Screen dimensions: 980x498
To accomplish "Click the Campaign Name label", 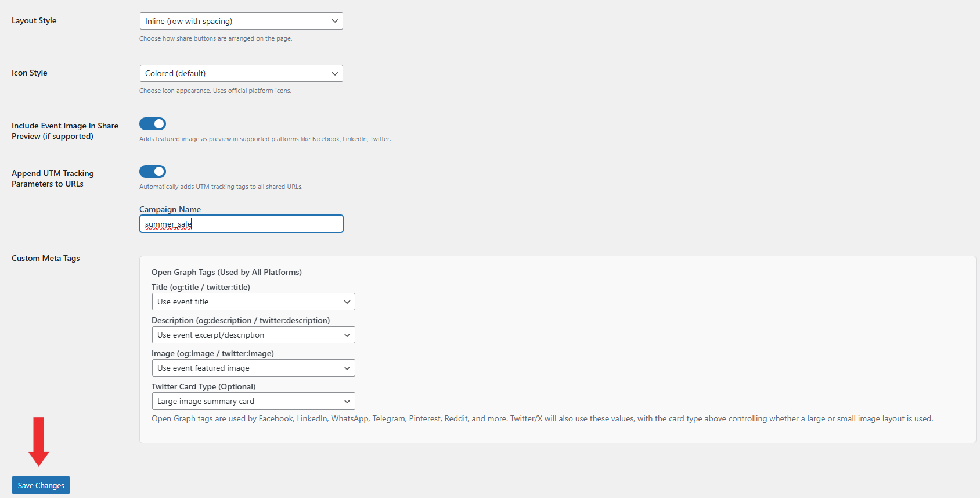I will click(170, 209).
